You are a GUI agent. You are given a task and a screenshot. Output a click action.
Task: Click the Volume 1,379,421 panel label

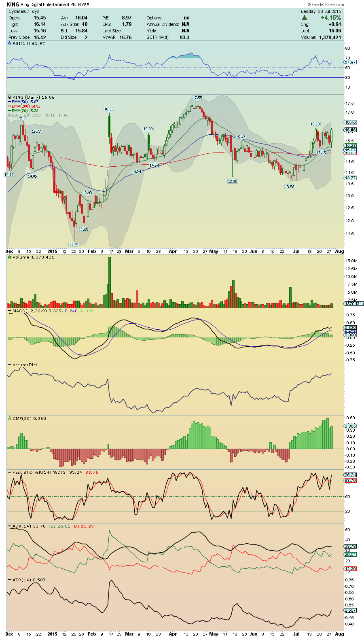pos(33,257)
